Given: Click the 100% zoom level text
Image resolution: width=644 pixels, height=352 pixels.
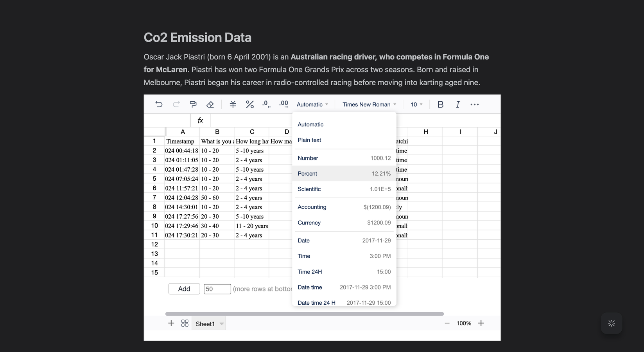Looking at the screenshot, I should click(x=464, y=323).
